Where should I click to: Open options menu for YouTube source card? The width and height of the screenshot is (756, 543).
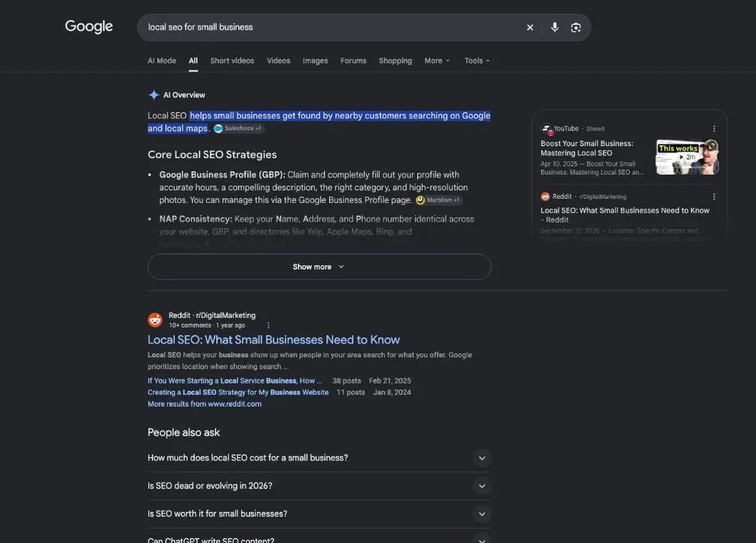pos(714,129)
